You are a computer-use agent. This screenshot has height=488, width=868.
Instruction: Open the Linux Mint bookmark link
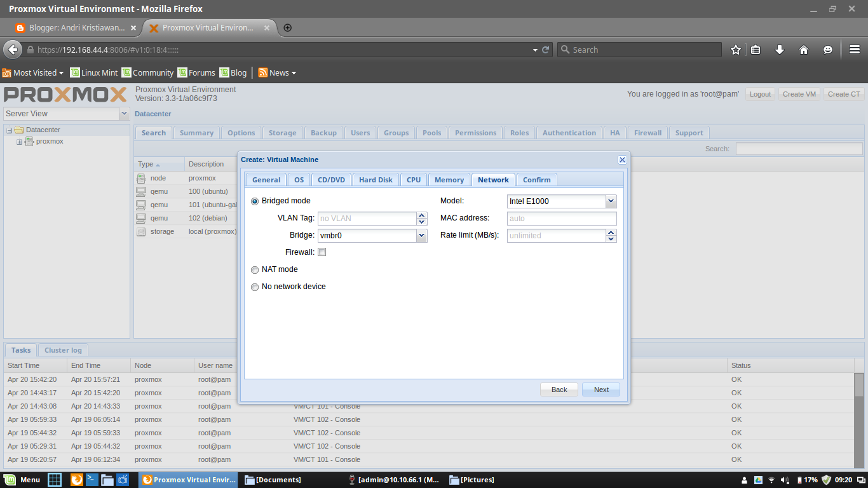94,72
